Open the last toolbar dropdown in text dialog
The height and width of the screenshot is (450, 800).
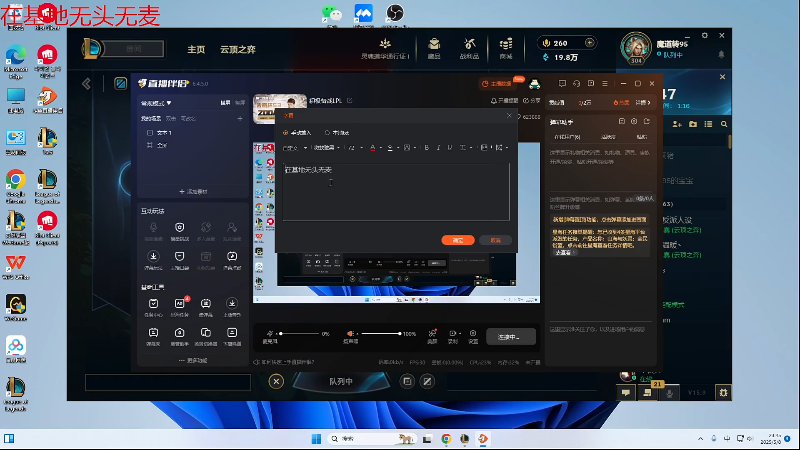pos(502,148)
